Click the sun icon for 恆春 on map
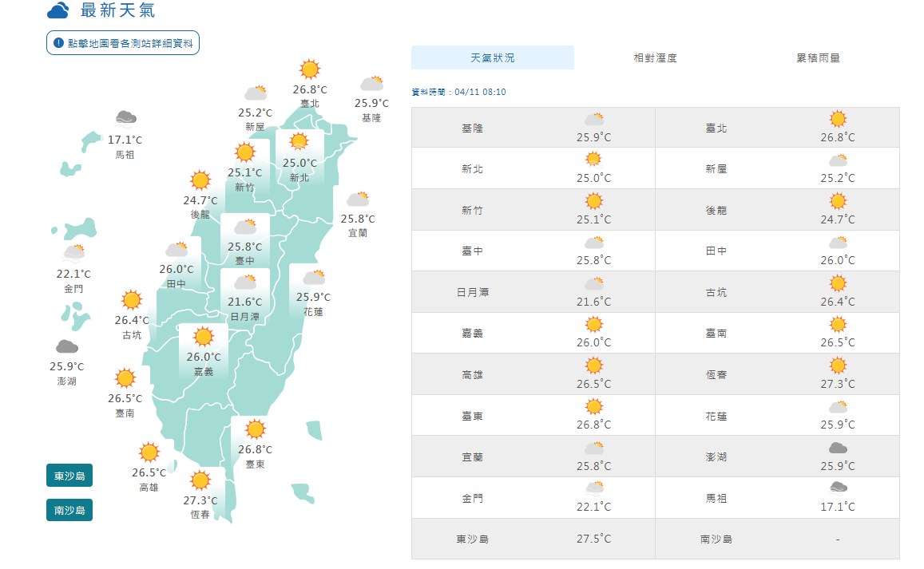The height and width of the screenshot is (569, 924). point(200,480)
